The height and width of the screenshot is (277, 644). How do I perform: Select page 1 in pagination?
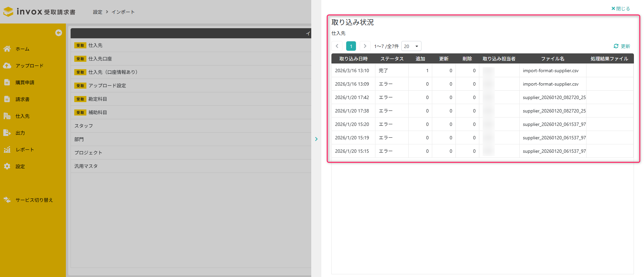click(351, 46)
